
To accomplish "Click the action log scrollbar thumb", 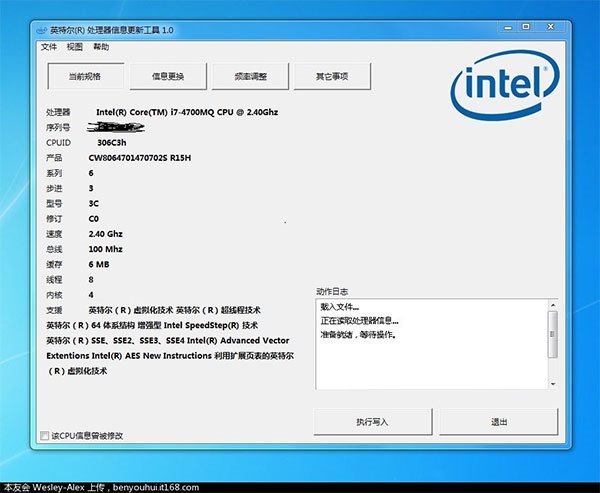I will [553, 334].
